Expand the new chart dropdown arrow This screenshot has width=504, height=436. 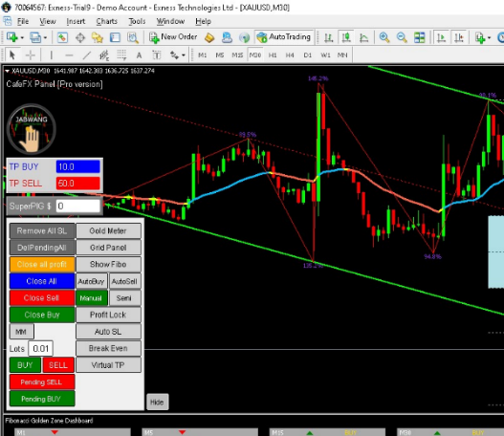point(22,38)
